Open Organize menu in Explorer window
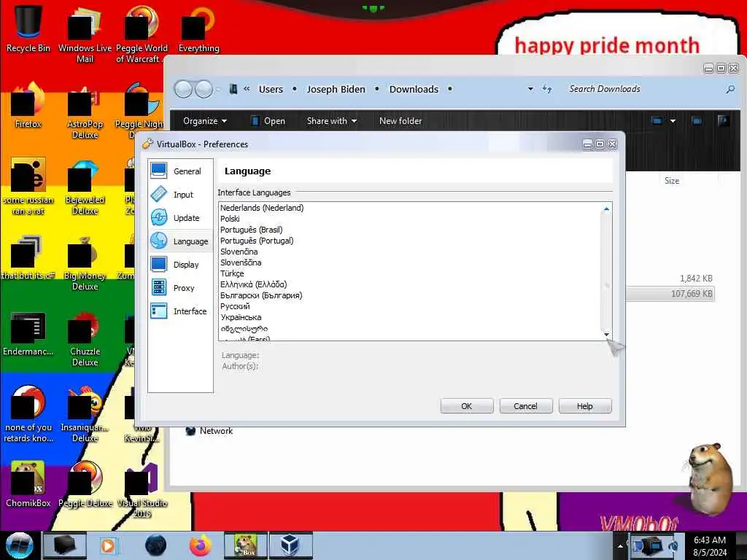This screenshot has height=560, width=747. click(205, 121)
